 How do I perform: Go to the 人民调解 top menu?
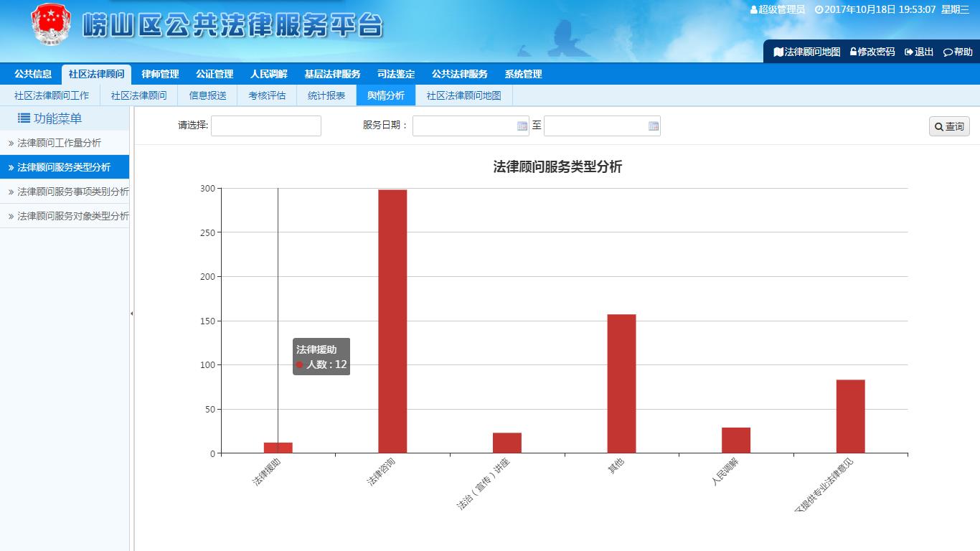[268, 74]
